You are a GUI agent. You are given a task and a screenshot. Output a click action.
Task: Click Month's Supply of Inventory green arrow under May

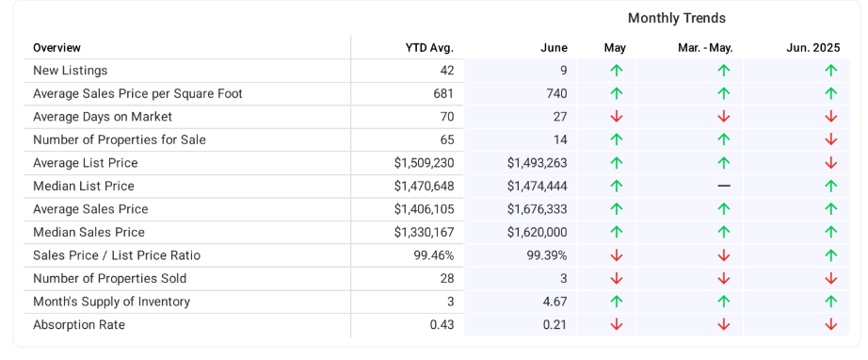coord(616,302)
